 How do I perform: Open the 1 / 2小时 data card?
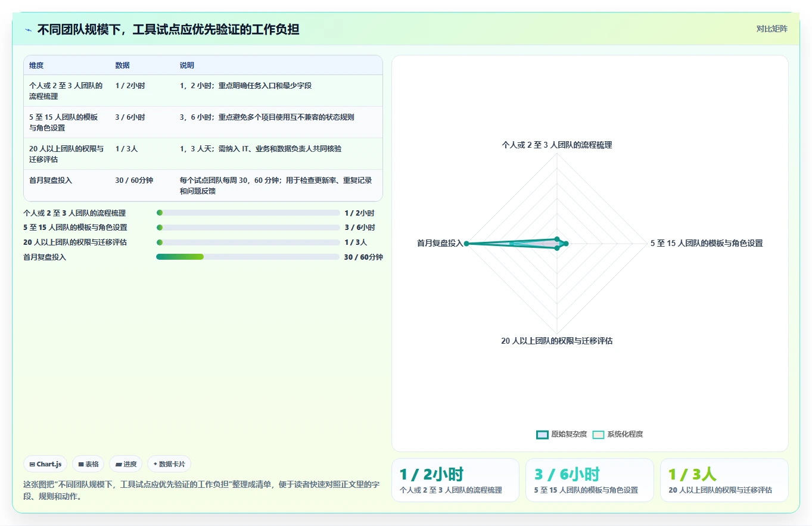pyautogui.click(x=455, y=480)
